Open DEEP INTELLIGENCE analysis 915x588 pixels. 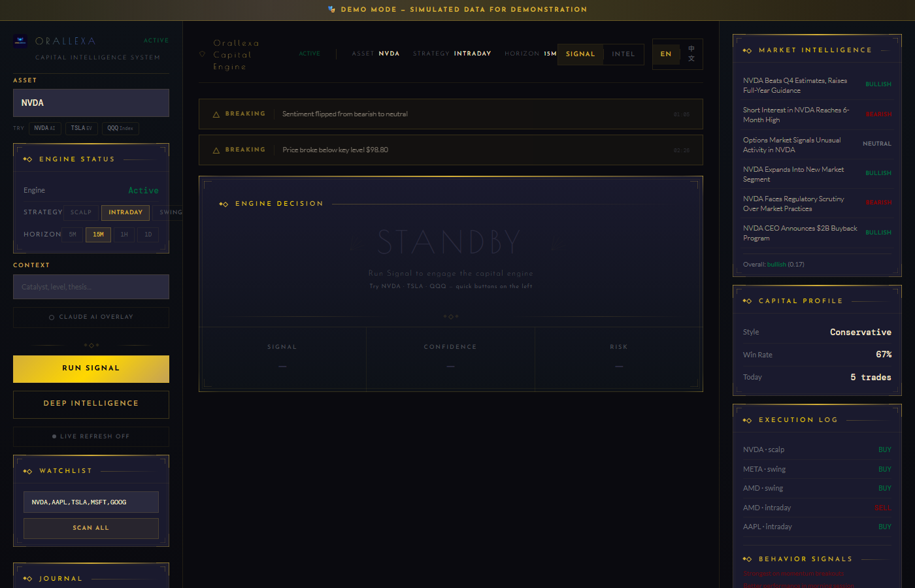91,404
